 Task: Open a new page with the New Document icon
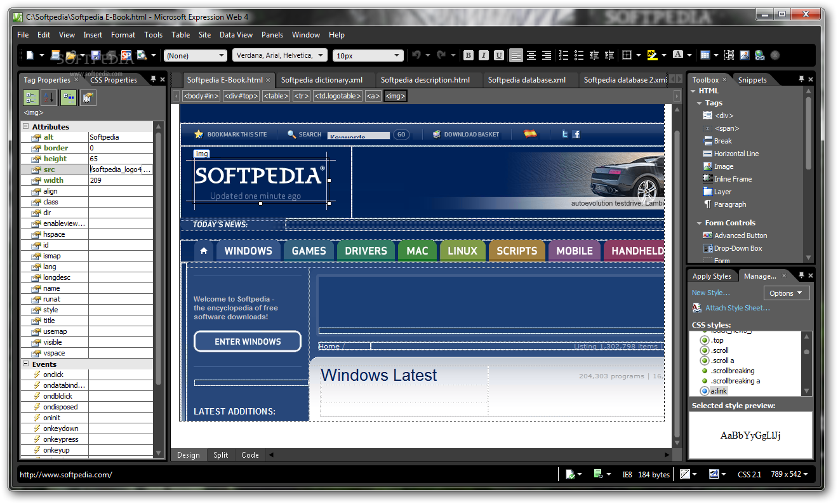(x=30, y=55)
